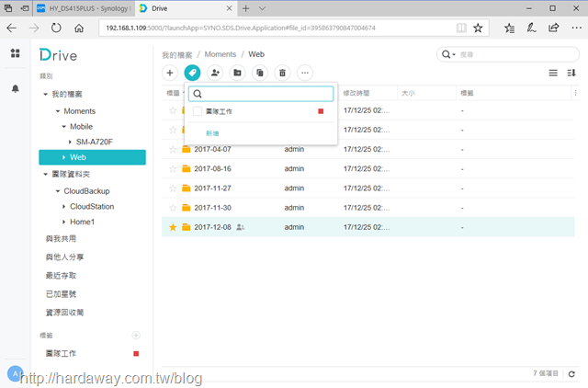Filter by 團隊工作 label in sidebar
Viewport: 588px width, 388px height.
click(x=61, y=353)
